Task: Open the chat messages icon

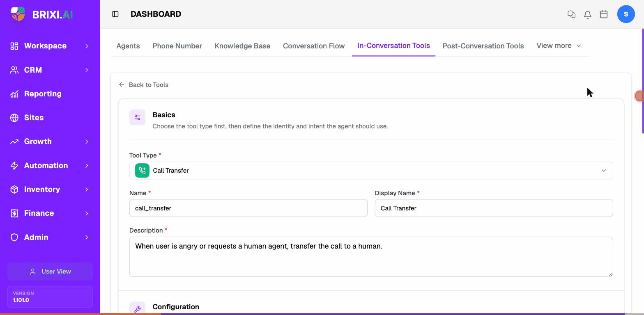Action: click(571, 14)
